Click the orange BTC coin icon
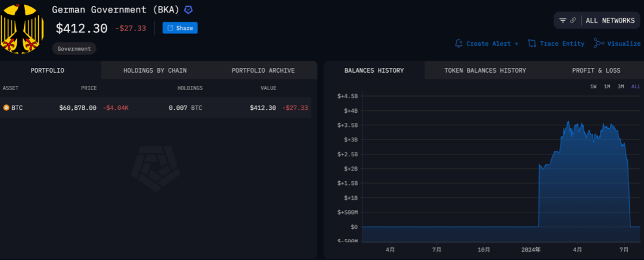 tap(7, 108)
